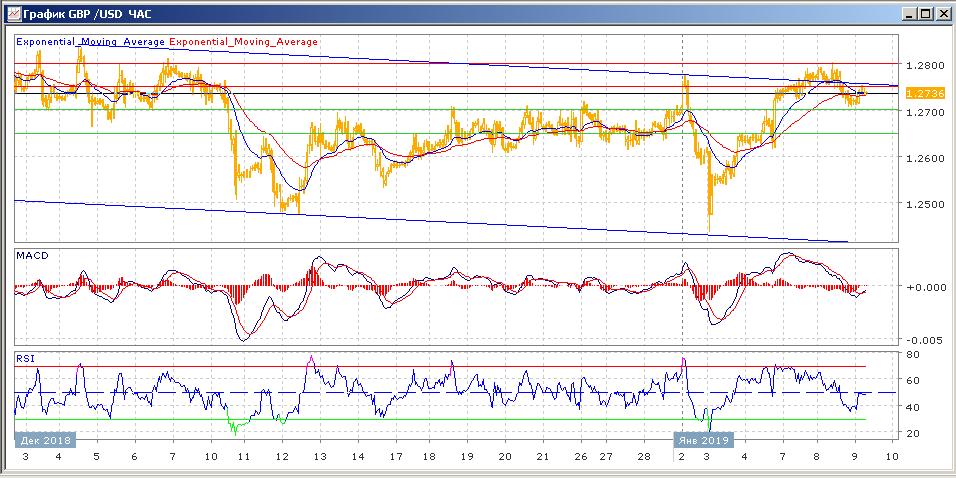Screen dimensions: 956x478
Task: Click the Дек 2018 month marker
Action: [x=42, y=440]
